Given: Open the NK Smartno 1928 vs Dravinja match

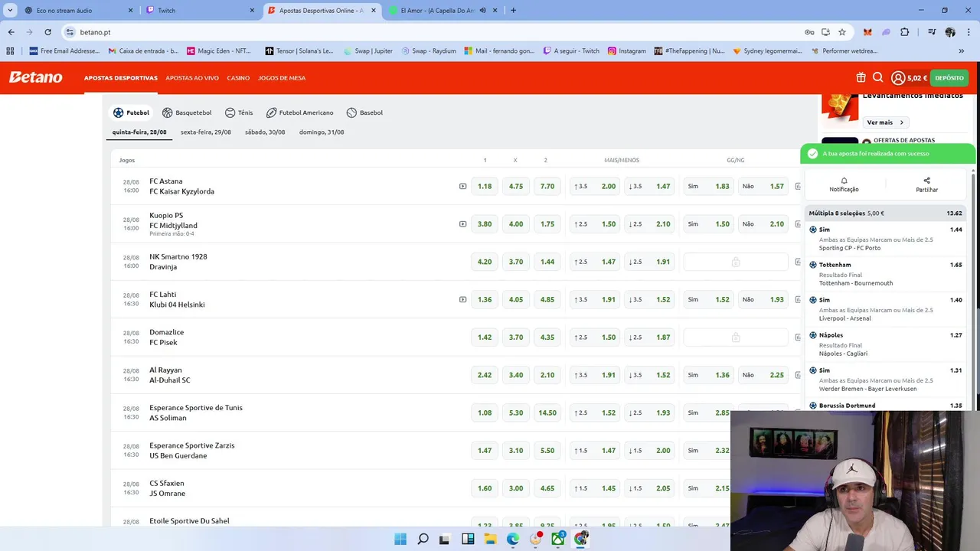Looking at the screenshot, I should [178, 262].
